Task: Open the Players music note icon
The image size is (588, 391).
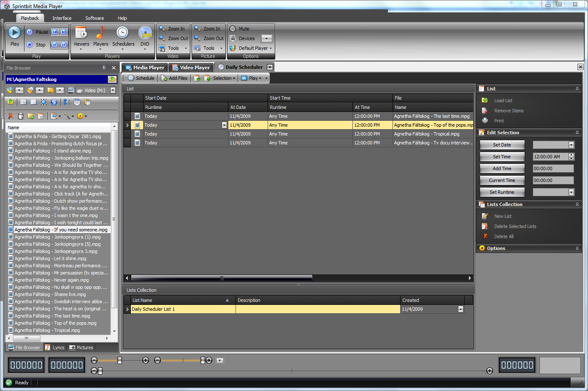Action: (x=100, y=33)
